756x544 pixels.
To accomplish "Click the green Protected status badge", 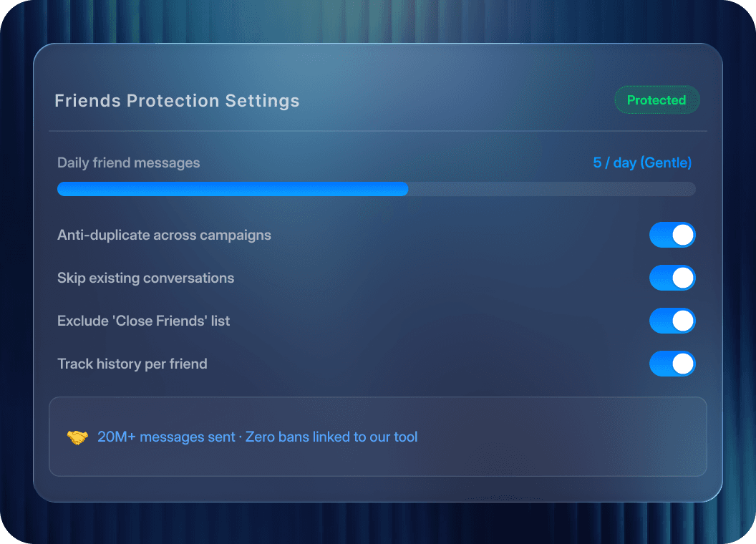I will [656, 99].
